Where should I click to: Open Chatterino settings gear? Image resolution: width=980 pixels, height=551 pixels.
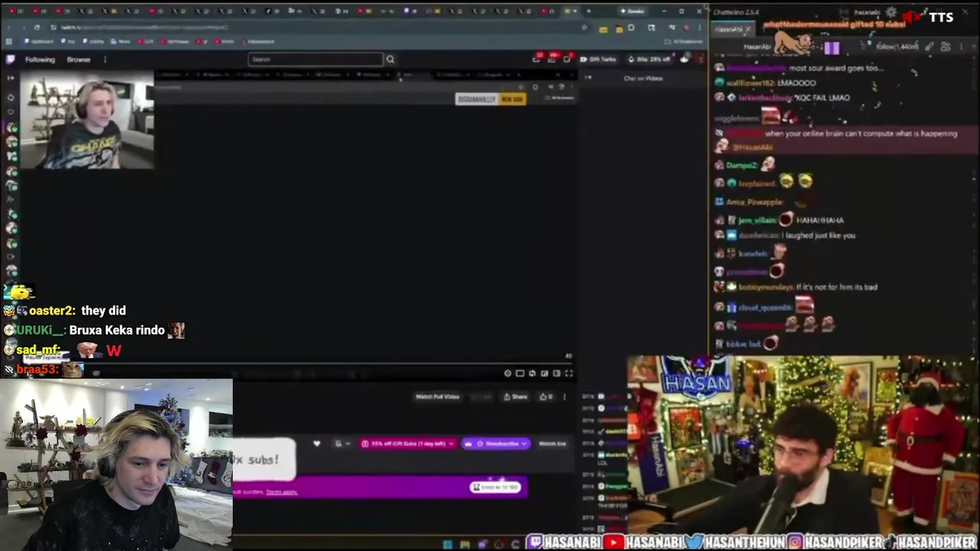pos(891,12)
